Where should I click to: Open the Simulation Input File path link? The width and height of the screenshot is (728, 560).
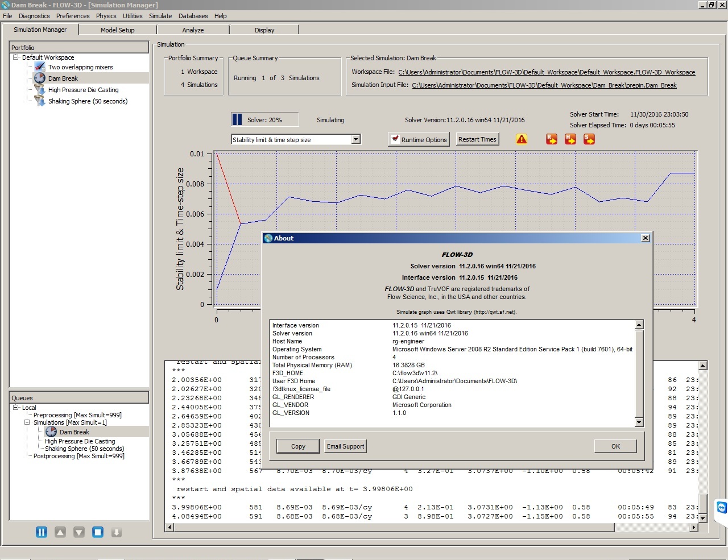coord(544,85)
